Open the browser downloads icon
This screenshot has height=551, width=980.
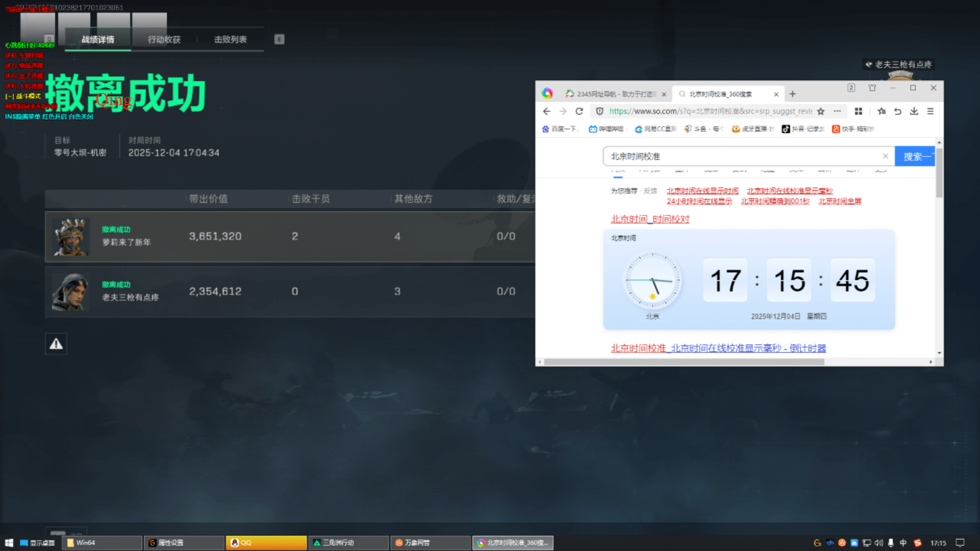point(914,111)
